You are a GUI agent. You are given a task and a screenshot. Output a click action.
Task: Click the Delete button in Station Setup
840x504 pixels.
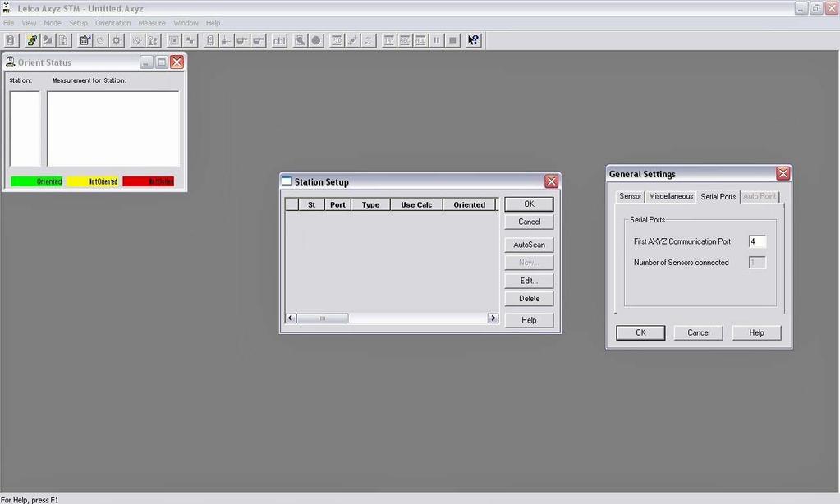529,298
